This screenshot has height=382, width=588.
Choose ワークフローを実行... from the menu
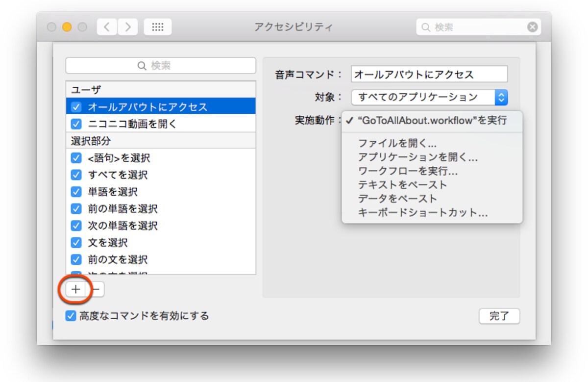coord(432,171)
